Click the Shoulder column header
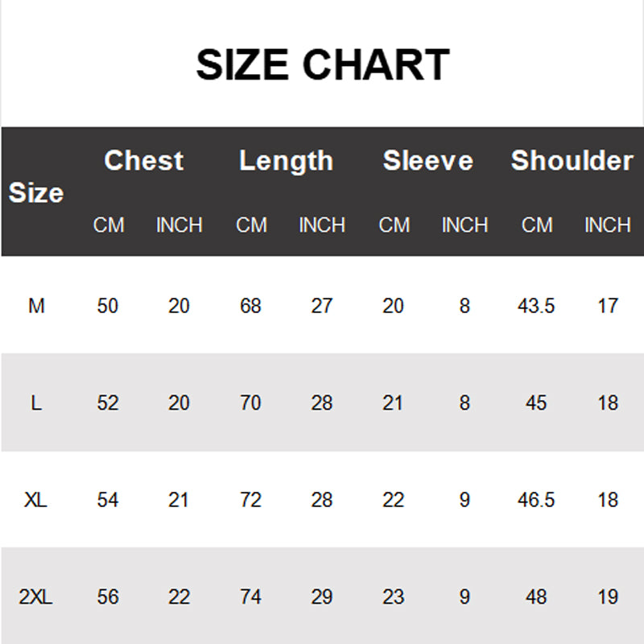 pos(572,160)
